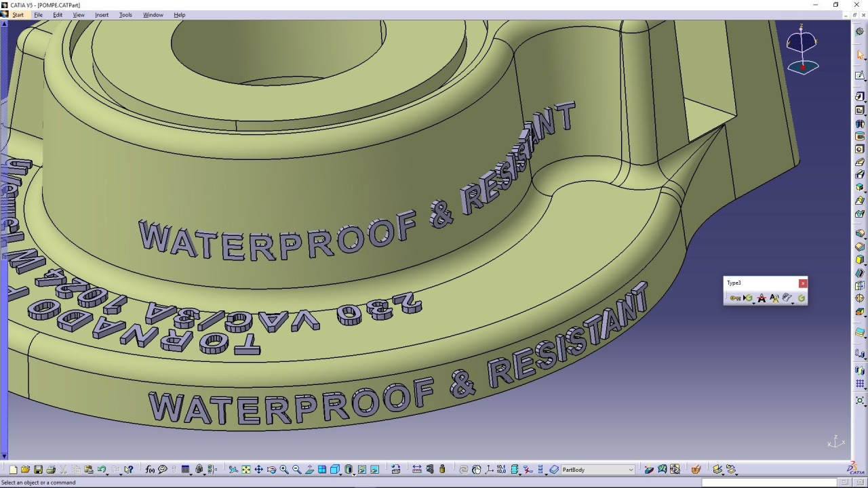
Task: Open the formula f(x) editor
Action: coord(149,469)
